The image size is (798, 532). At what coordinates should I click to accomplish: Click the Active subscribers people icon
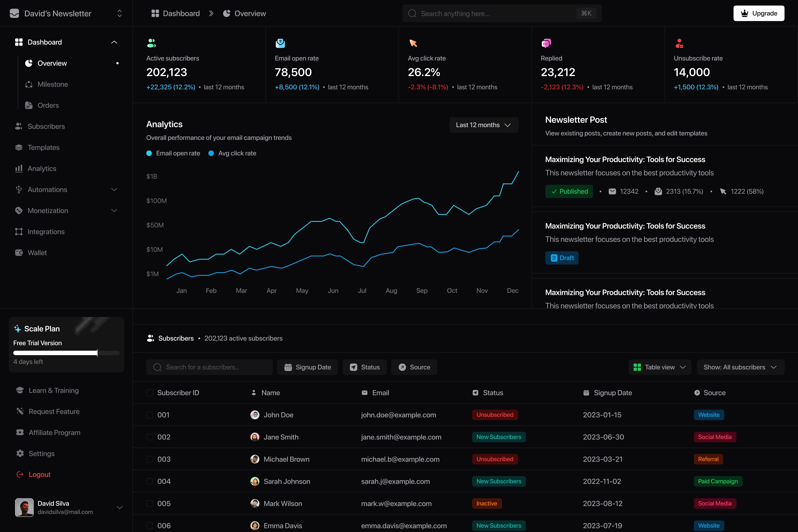point(151,43)
